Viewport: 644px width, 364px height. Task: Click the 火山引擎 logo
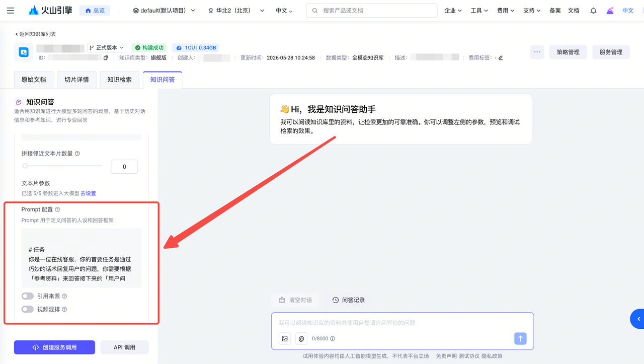(x=50, y=11)
